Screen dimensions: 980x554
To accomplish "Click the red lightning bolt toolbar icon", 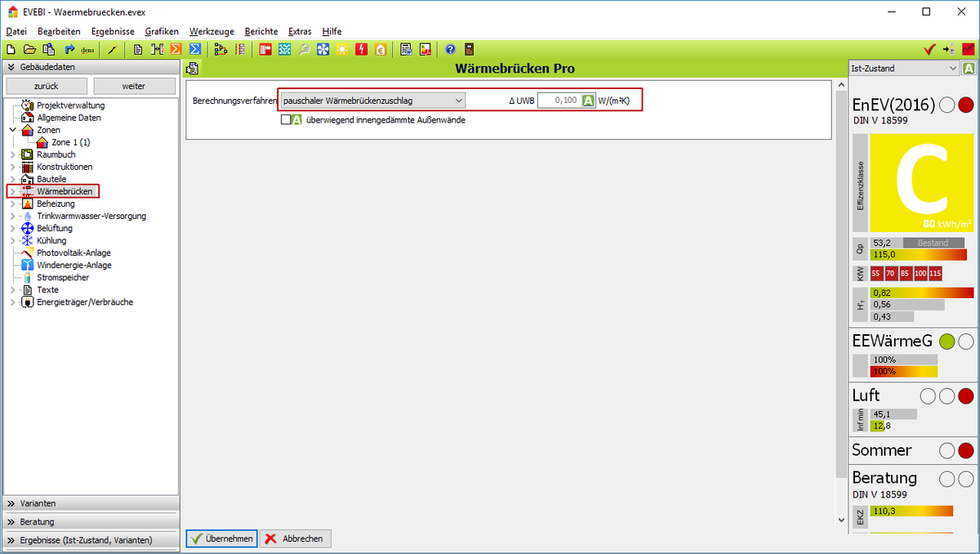I will point(361,49).
